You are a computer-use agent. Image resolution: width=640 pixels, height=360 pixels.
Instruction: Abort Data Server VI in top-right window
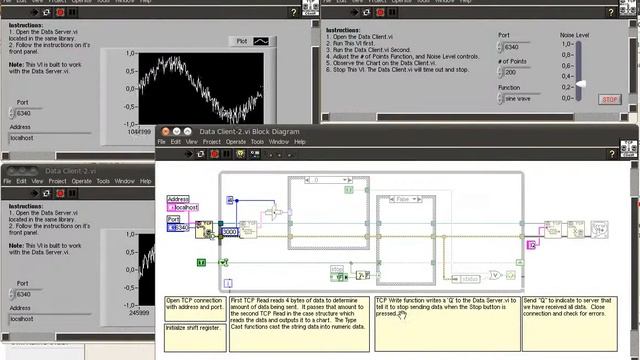tap(380, 12)
